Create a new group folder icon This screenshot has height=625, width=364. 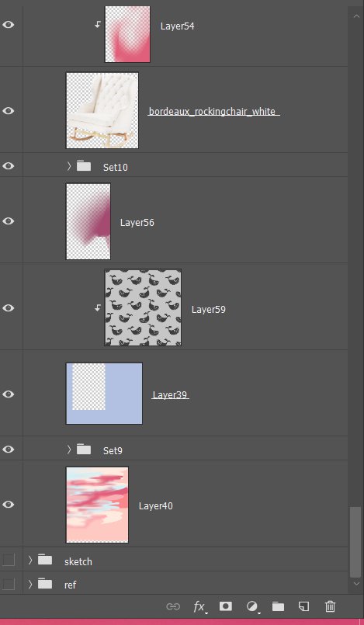[278, 606]
